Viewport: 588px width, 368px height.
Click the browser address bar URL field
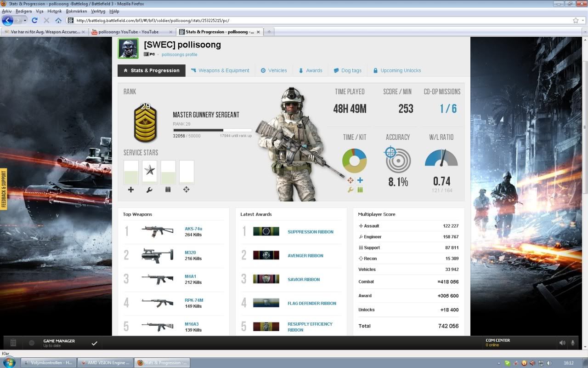[x=317, y=20]
